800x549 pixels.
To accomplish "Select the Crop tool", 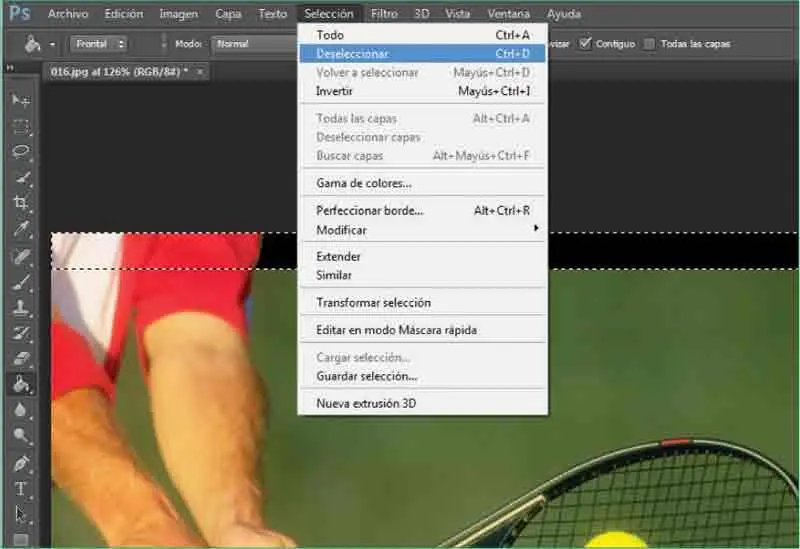I will [20, 203].
